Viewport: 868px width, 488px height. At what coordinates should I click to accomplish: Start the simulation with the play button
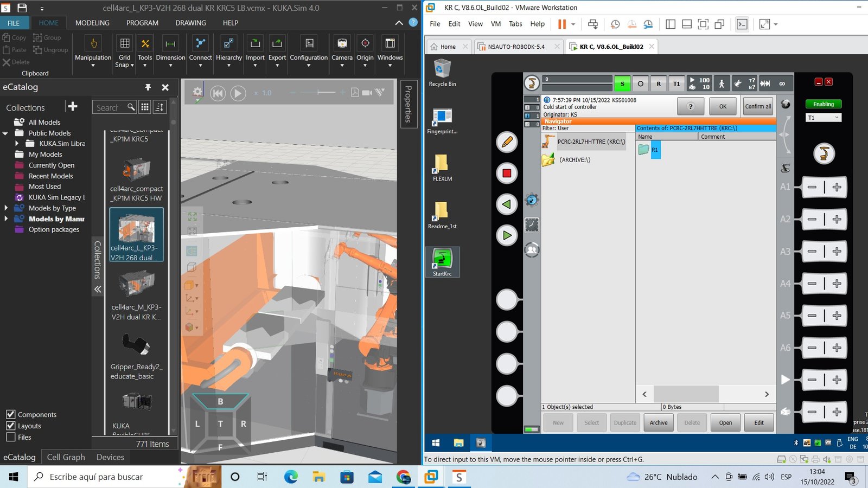pos(238,93)
